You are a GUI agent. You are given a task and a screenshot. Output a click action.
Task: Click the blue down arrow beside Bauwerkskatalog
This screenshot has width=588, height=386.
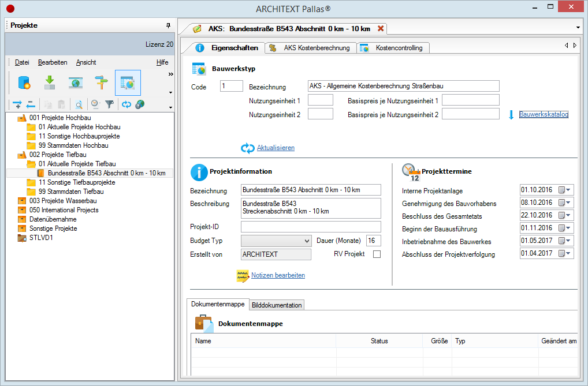tap(511, 115)
